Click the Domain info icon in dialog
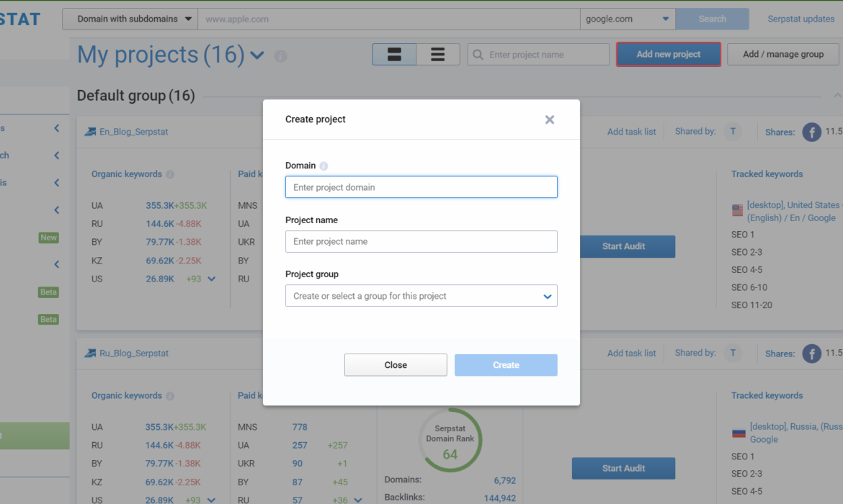This screenshot has width=843, height=504. [324, 166]
